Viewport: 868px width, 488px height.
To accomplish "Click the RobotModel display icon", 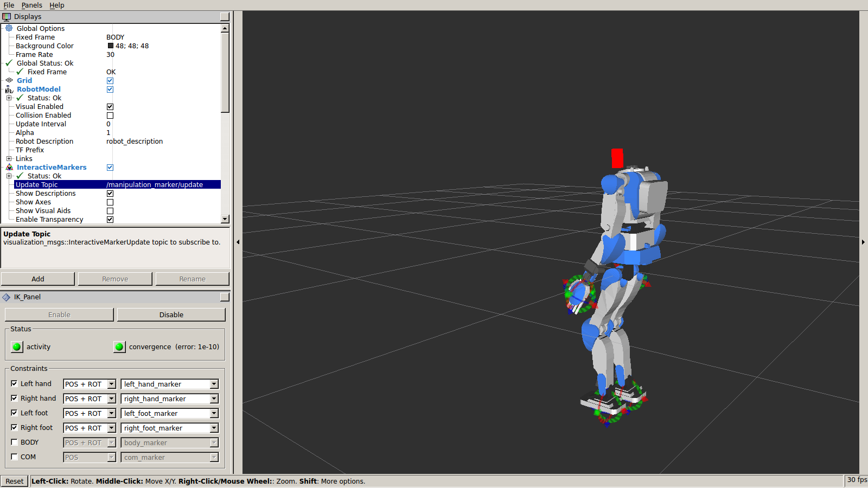I will [9, 89].
